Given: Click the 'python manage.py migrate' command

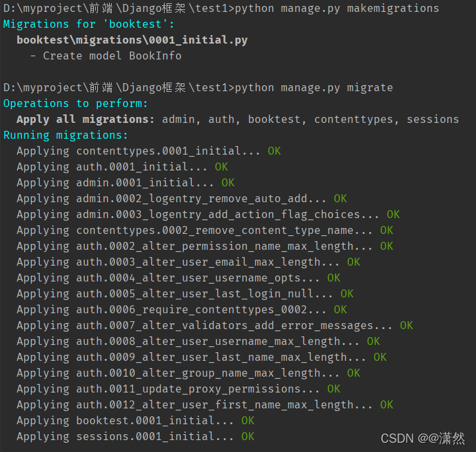Looking at the screenshot, I should 314,88.
